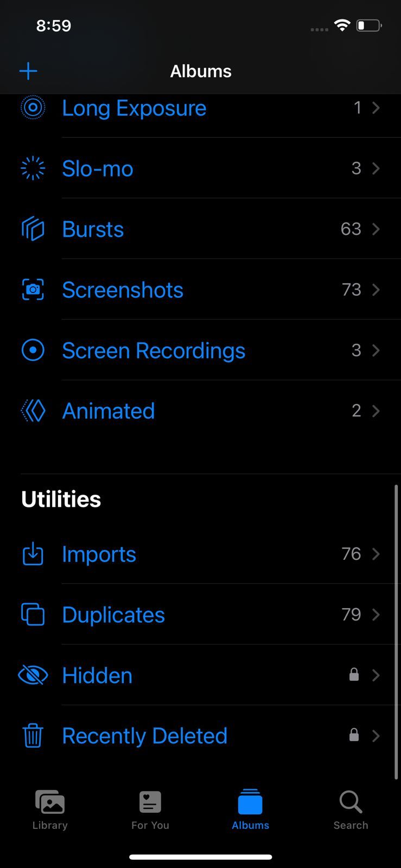Image resolution: width=401 pixels, height=868 pixels.
Task: Tap the Duplicates overlapping squares icon
Action: [x=33, y=615]
